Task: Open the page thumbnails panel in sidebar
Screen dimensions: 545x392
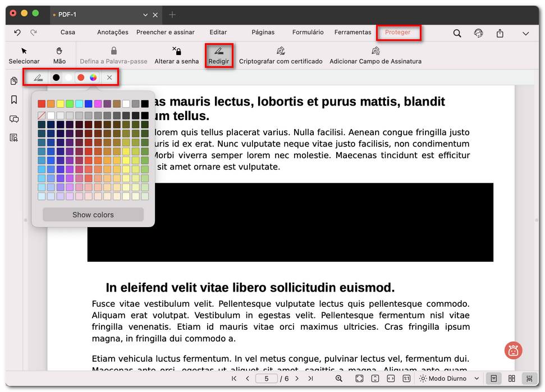Action: [x=12, y=81]
